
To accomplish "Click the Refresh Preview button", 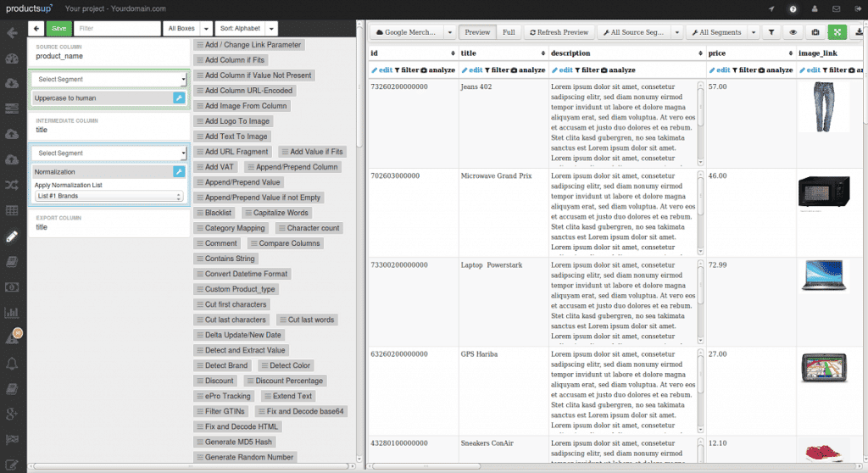I will [x=559, y=32].
